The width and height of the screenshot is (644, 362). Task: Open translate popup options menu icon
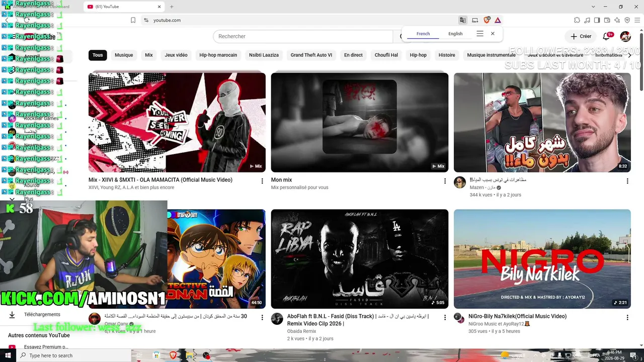point(480,34)
